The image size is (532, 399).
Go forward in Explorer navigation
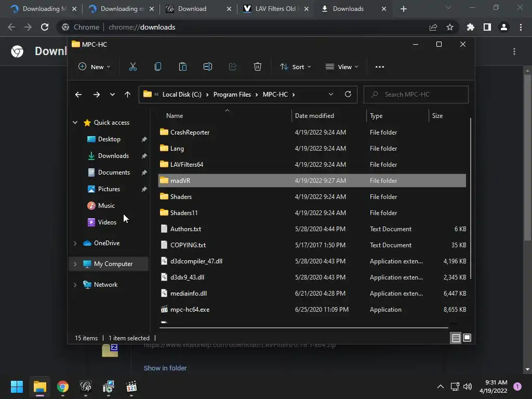tap(96, 95)
